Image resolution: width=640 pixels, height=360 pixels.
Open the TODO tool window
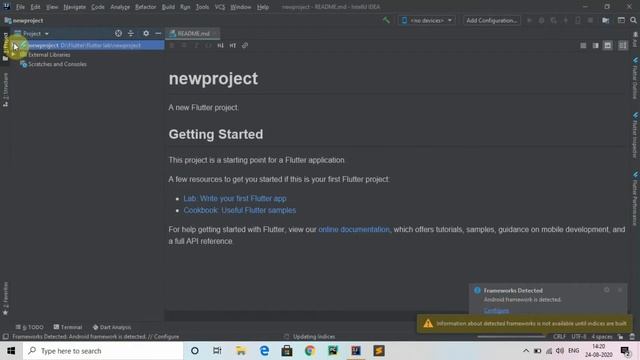point(29,327)
